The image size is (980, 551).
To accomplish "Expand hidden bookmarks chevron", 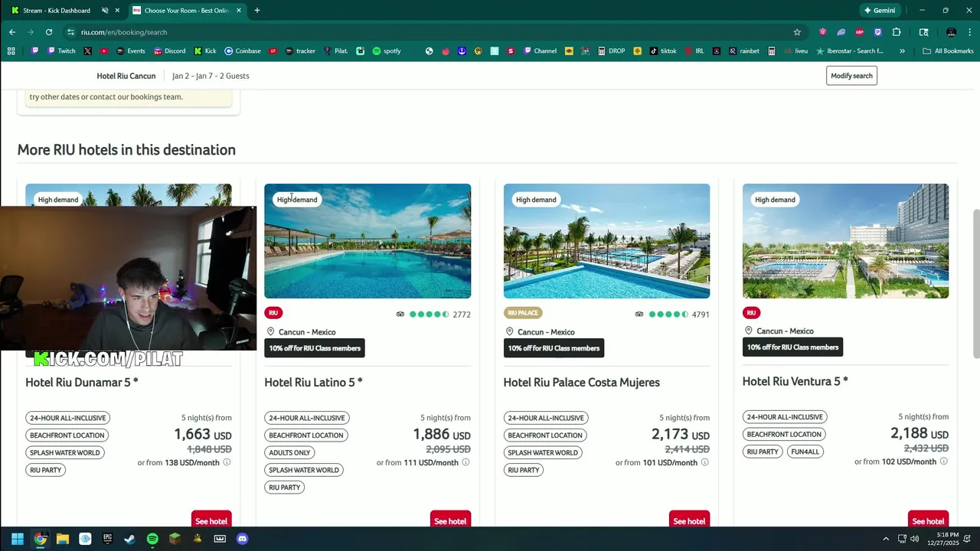I will coord(902,51).
